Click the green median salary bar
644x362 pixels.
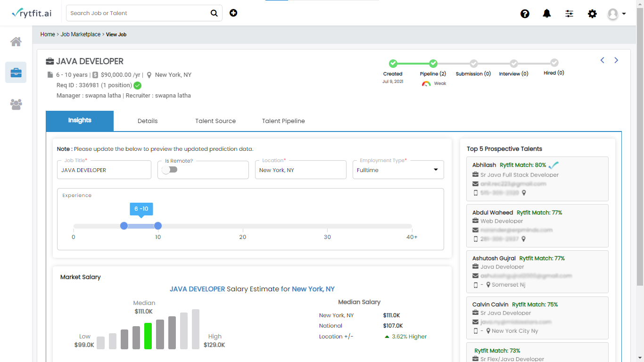tap(148, 336)
